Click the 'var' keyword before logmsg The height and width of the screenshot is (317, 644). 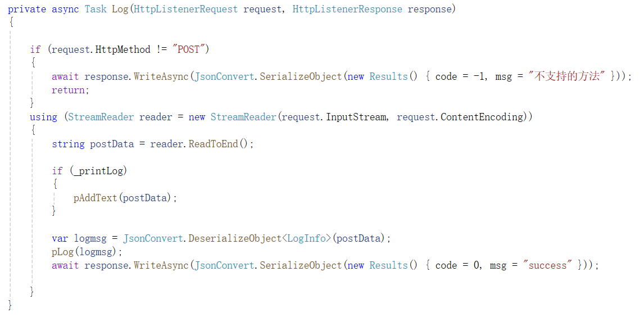[x=60, y=238]
